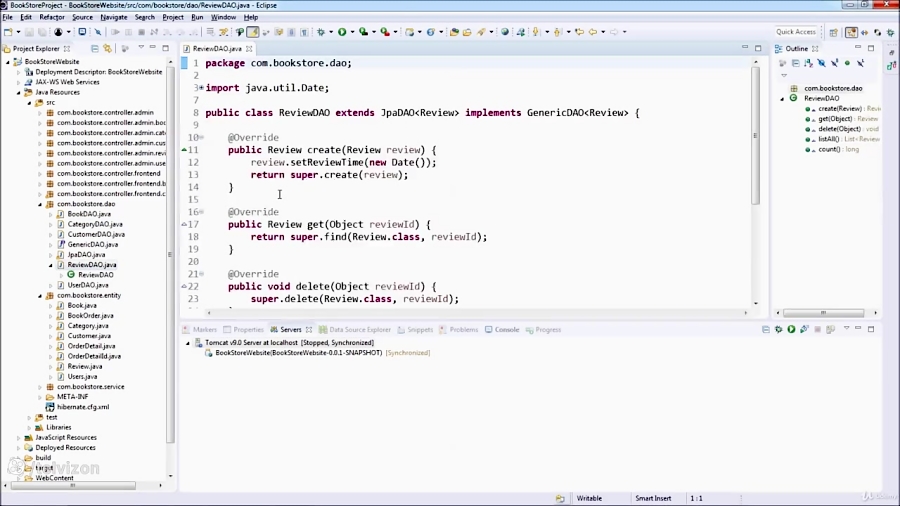Toggle Link with Editor in Project Explorer
The width and height of the screenshot is (900, 506).
[x=107, y=49]
